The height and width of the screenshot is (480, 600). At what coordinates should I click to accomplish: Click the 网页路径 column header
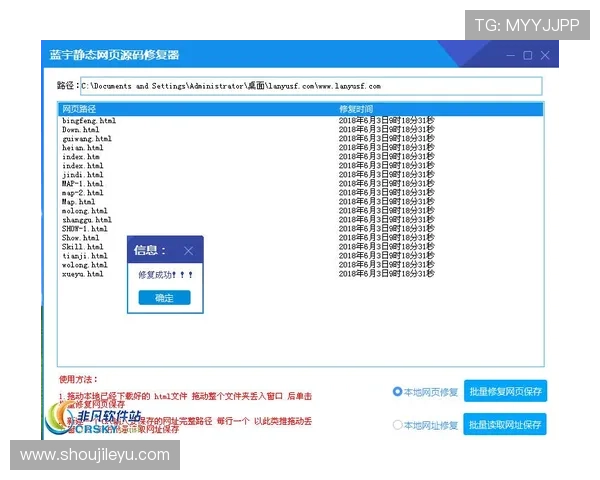point(80,108)
